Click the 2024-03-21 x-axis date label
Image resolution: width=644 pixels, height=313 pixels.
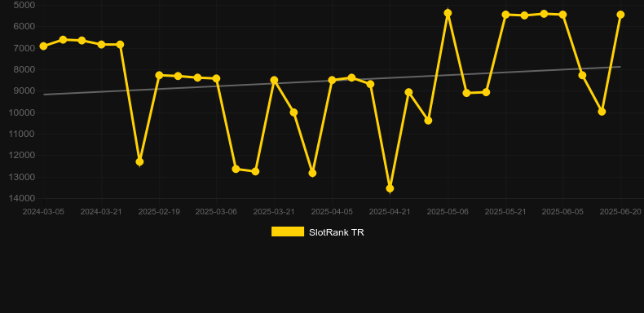tap(101, 212)
